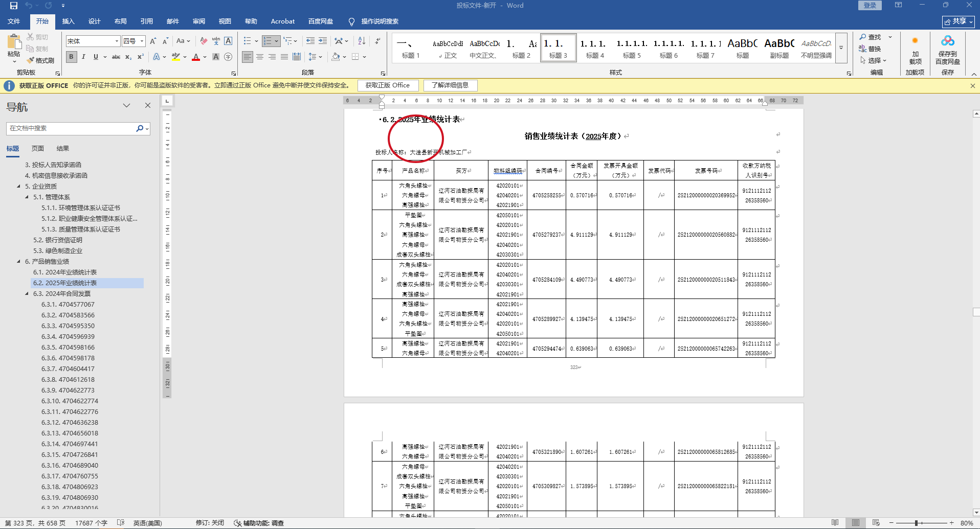Toggle Bold formatting button
Image resolution: width=980 pixels, height=529 pixels.
click(x=72, y=57)
